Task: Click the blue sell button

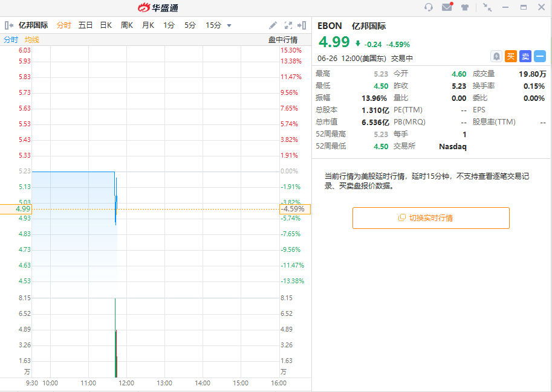Action: coord(525,56)
